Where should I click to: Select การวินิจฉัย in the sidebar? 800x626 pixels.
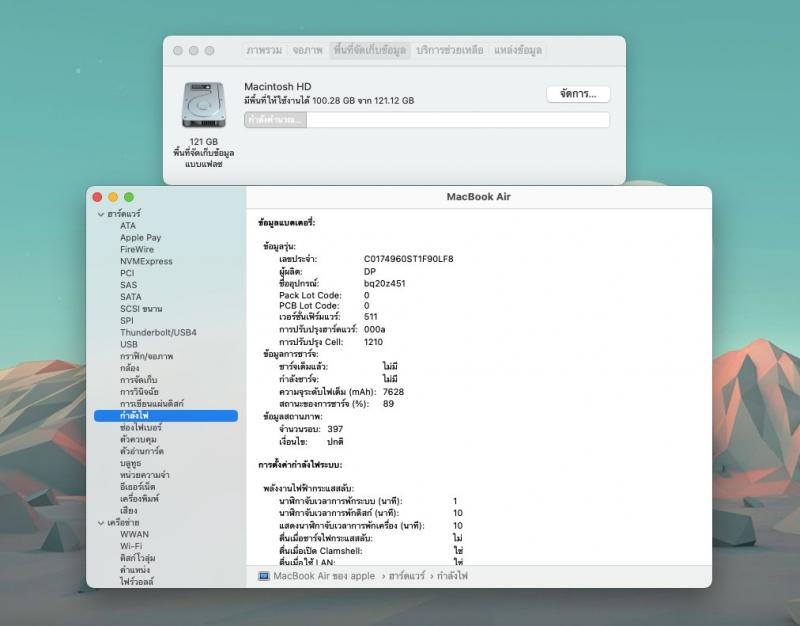[139, 392]
